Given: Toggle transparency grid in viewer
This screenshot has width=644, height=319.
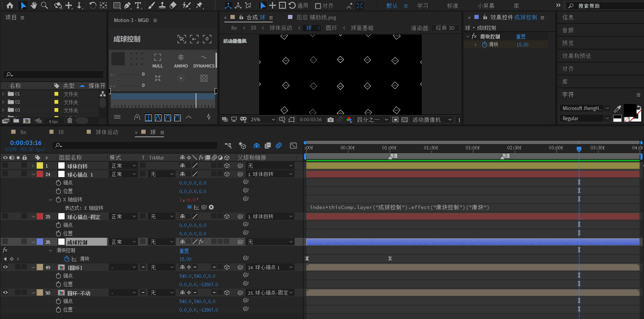Looking at the screenshot, I should 404,120.
